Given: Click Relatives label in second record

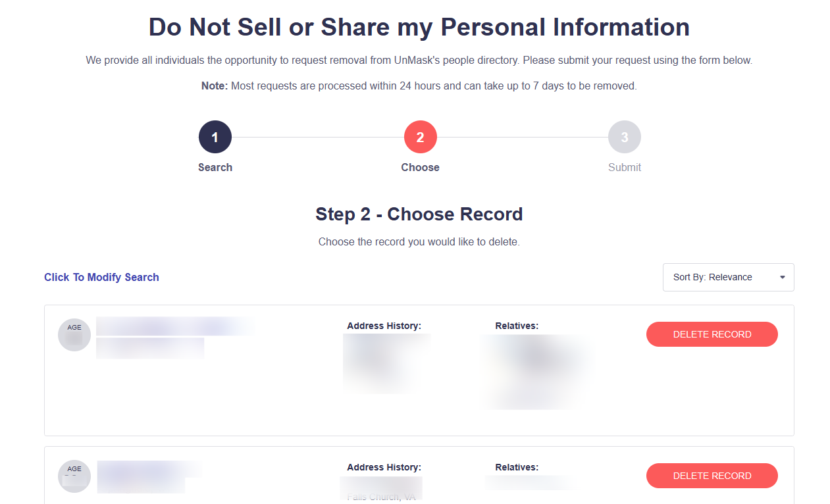Looking at the screenshot, I should [517, 467].
